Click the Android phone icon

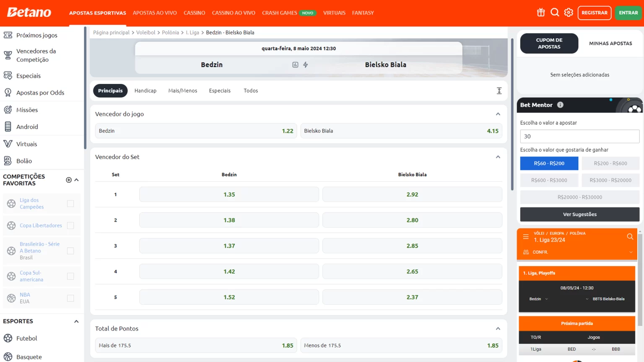8,127
